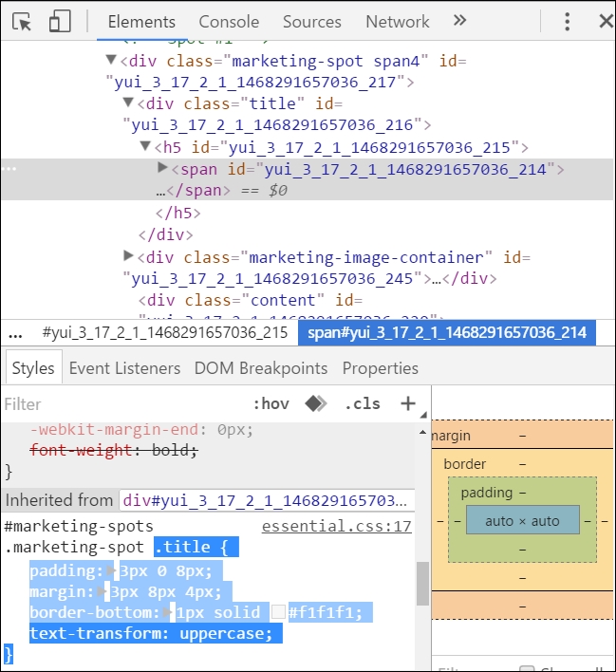Screen dimensions: 616x672
Task: Switch to the Network tab
Action: 398,22
